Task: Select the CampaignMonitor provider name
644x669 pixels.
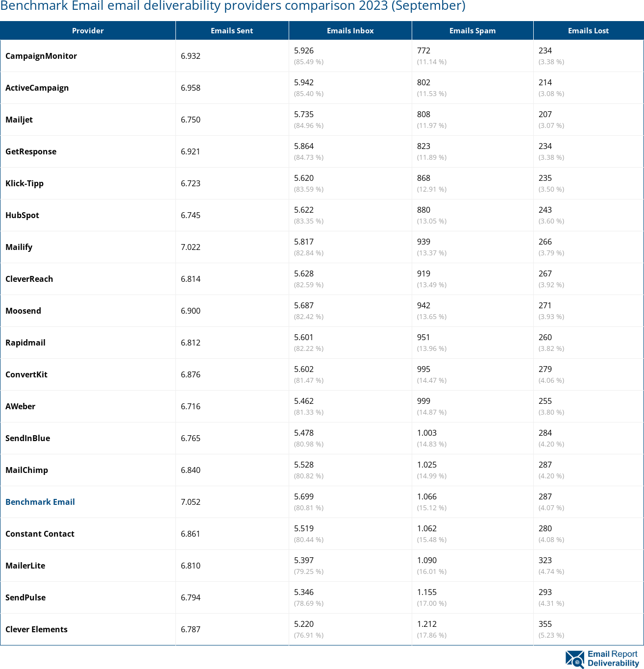Action: [x=41, y=56]
